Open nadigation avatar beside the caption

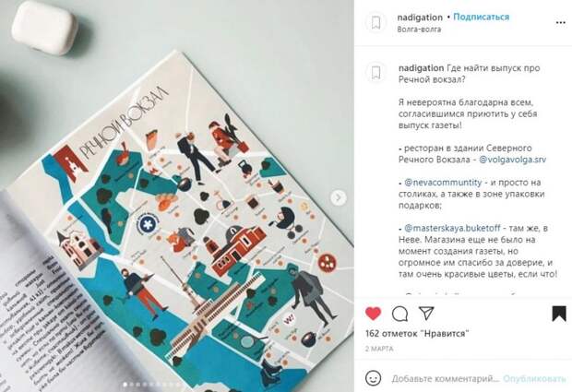(x=375, y=72)
